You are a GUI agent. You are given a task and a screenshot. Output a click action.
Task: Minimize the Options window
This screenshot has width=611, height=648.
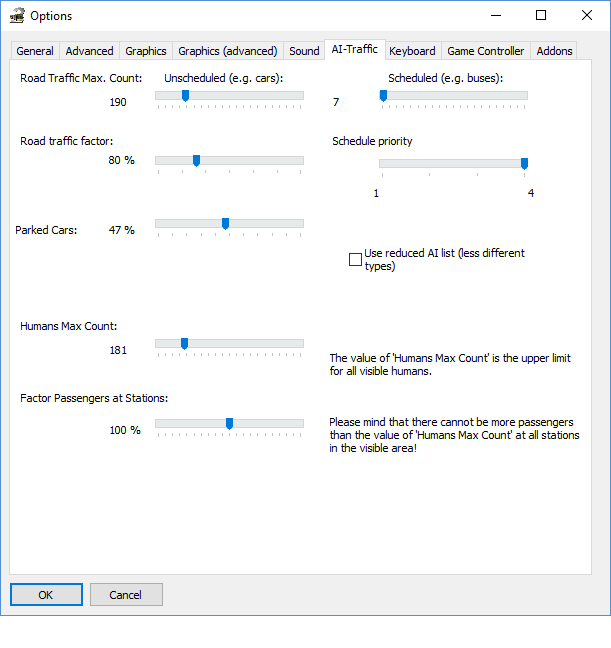coord(496,16)
